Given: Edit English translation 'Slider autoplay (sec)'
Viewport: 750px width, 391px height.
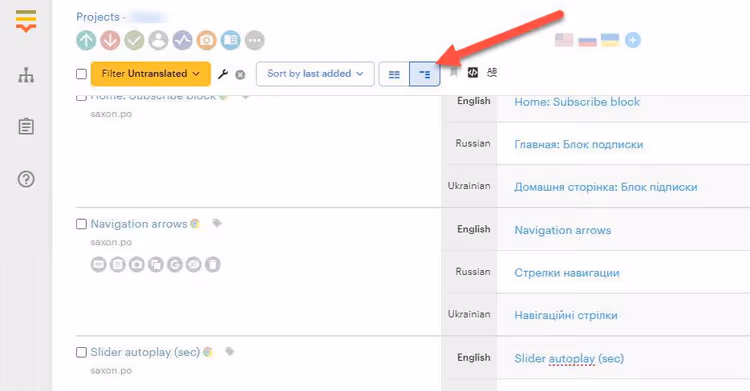Looking at the screenshot, I should pos(569,358).
